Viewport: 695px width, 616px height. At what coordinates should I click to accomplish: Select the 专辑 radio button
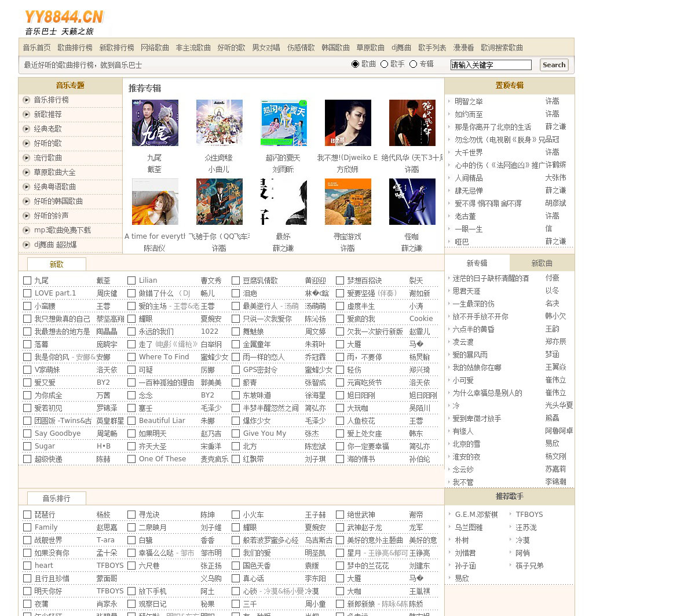pyautogui.click(x=413, y=64)
